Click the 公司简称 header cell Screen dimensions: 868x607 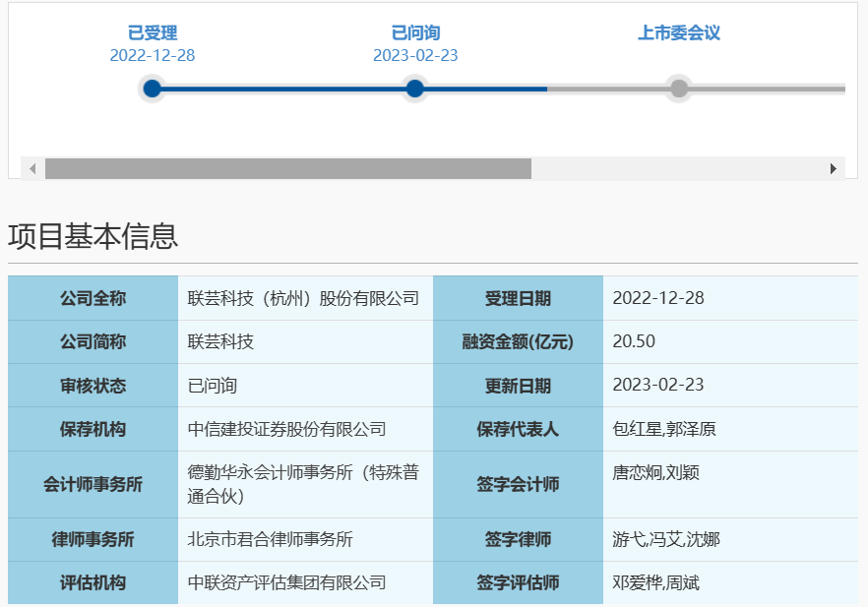[x=93, y=342]
